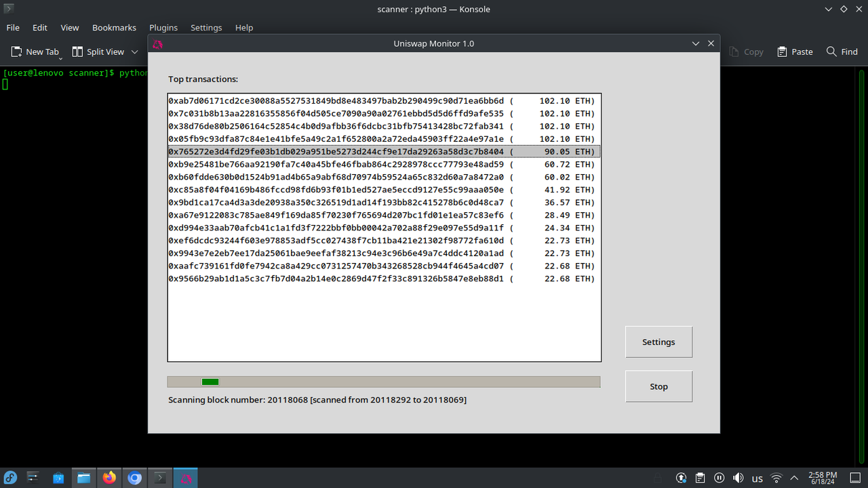Select transaction starting 0x9943e7e2eb7e

[384, 253]
